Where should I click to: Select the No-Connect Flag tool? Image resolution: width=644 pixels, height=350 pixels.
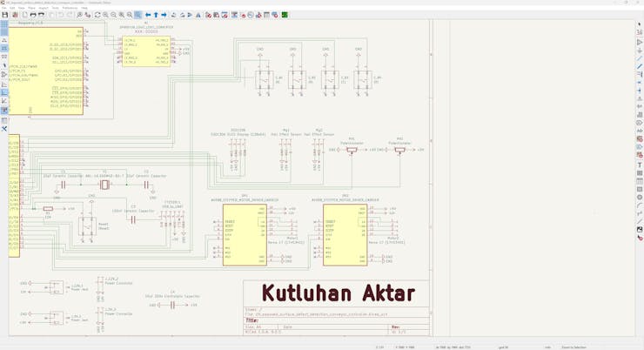pos(640,82)
